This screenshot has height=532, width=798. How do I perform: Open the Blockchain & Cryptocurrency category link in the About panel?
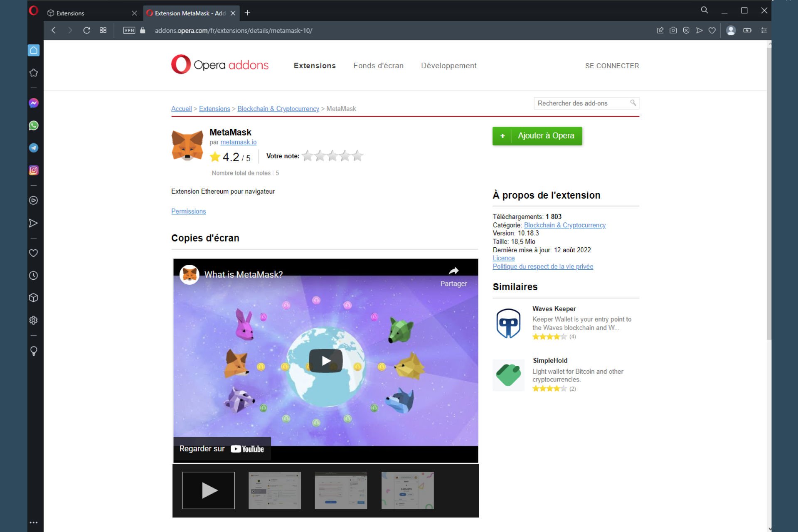point(564,225)
